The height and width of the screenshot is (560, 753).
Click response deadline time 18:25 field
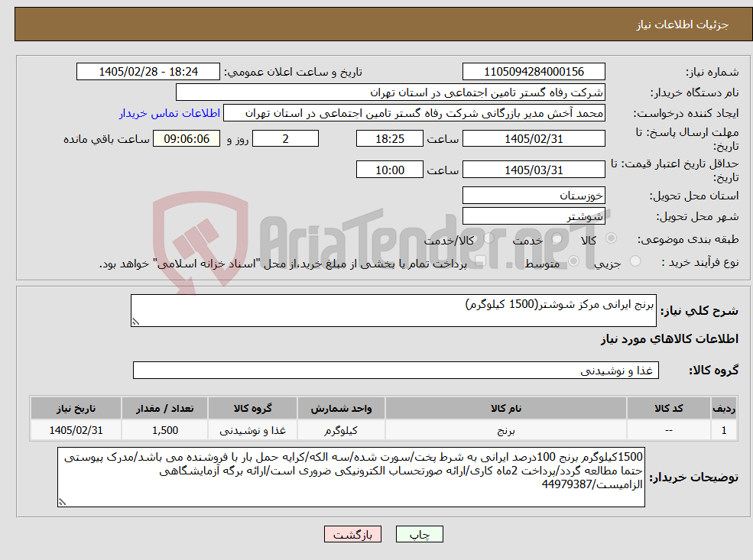[389, 139]
